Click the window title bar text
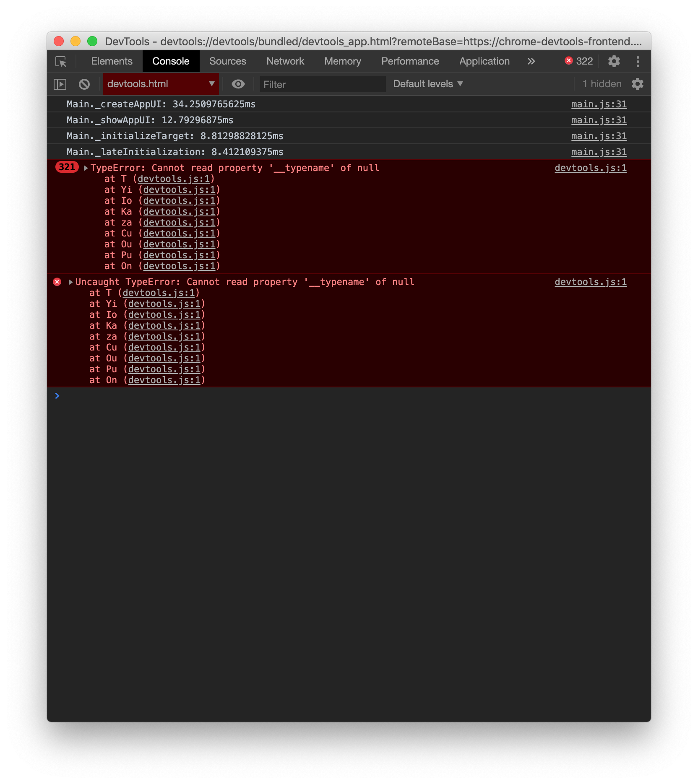 [373, 41]
